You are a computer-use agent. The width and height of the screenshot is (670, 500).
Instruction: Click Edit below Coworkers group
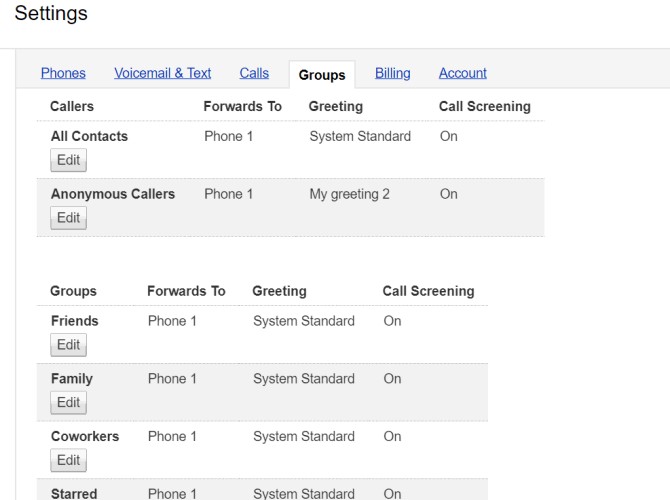click(68, 460)
